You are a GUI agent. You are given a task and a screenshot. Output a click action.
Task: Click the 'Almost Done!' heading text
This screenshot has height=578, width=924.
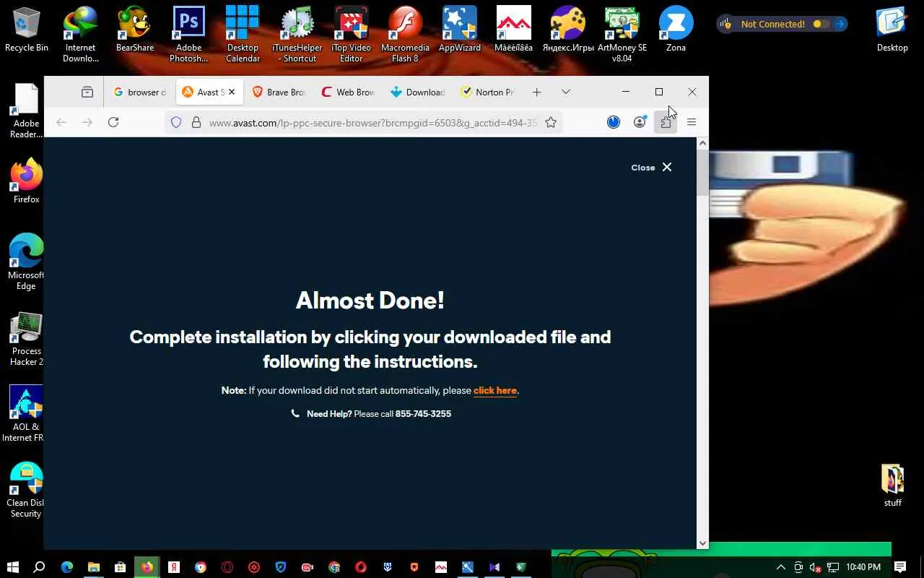370,301
